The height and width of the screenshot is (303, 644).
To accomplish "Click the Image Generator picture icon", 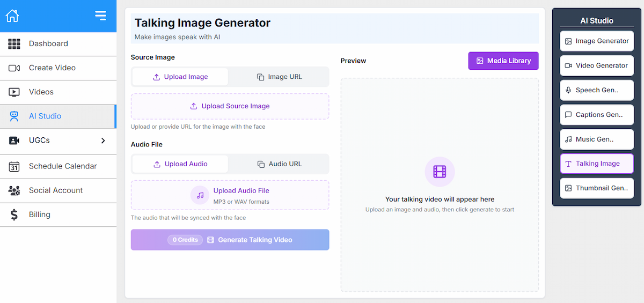I will 568,41.
